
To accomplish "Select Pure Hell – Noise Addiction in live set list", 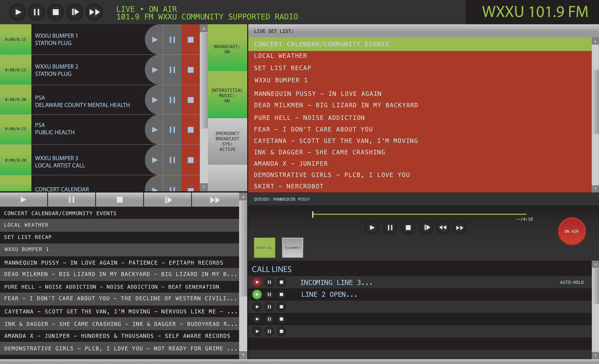I will tap(420, 118).
